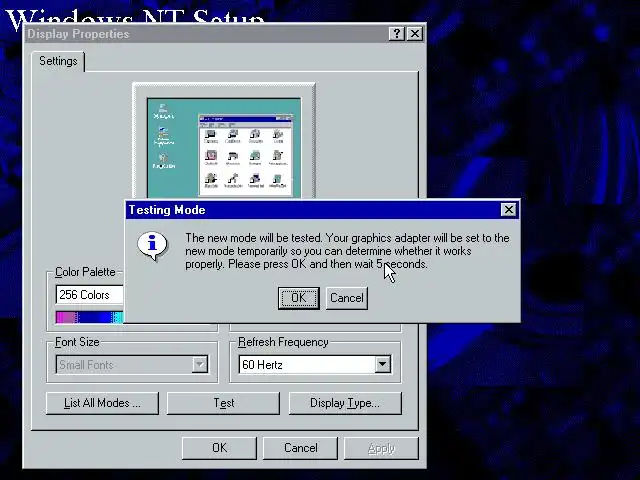Open the Settings tab in Display Properties
640x480 pixels.
(x=58, y=61)
